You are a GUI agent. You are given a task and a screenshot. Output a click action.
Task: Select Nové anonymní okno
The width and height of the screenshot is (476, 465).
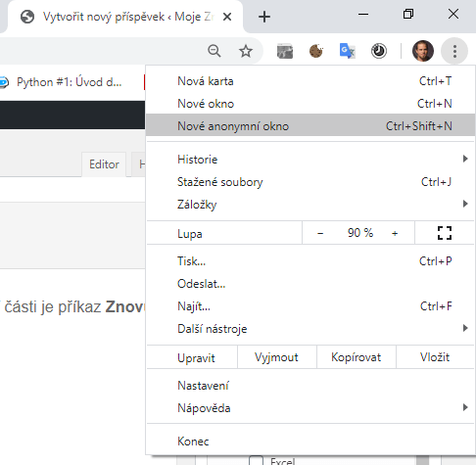(x=310, y=126)
